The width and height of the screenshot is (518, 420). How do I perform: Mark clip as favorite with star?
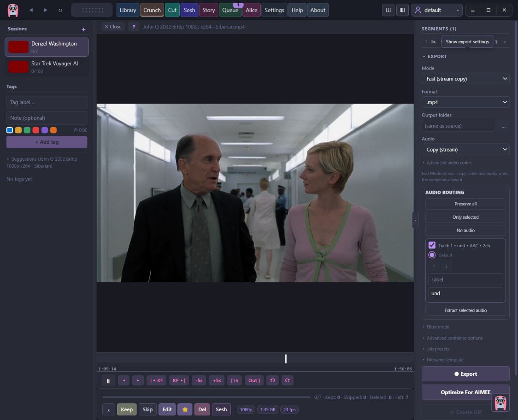[x=185, y=409]
